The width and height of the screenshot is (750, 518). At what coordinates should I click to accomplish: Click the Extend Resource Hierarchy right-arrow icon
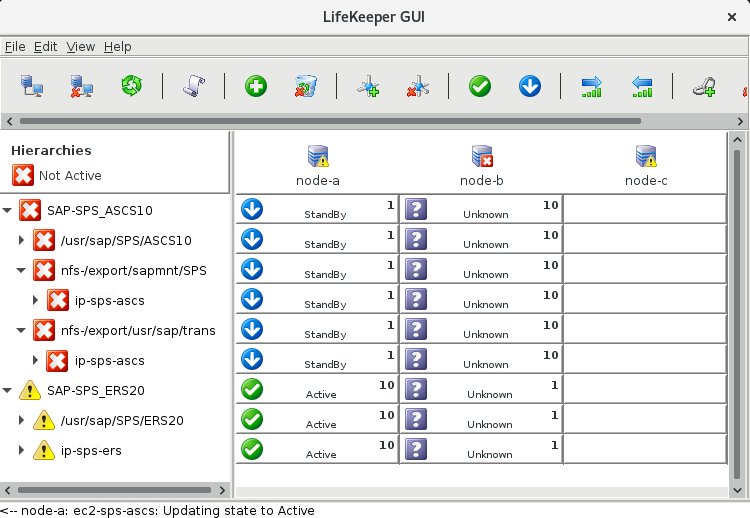pyautogui.click(x=592, y=87)
